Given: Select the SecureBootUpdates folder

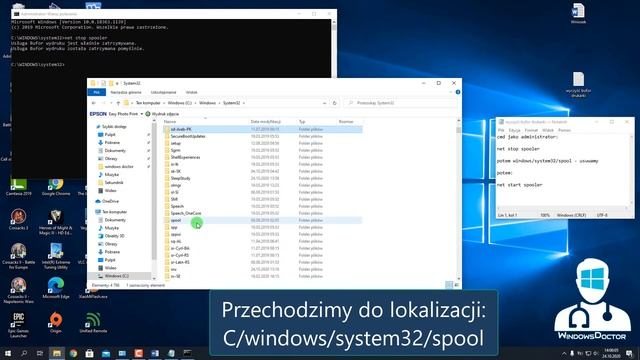Looking at the screenshot, I should pos(262,136).
